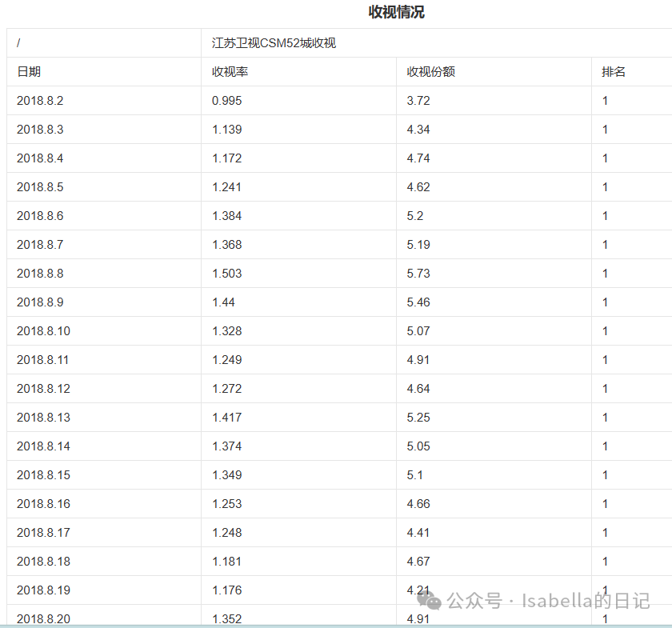Select the share value 4.74
This screenshot has width=672, height=628.
[418, 158]
